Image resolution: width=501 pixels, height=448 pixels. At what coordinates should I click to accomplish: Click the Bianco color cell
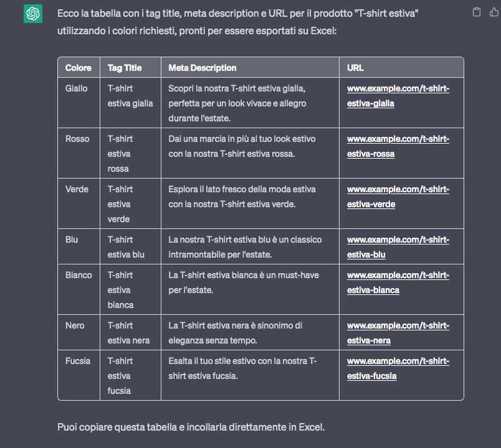coord(78,275)
